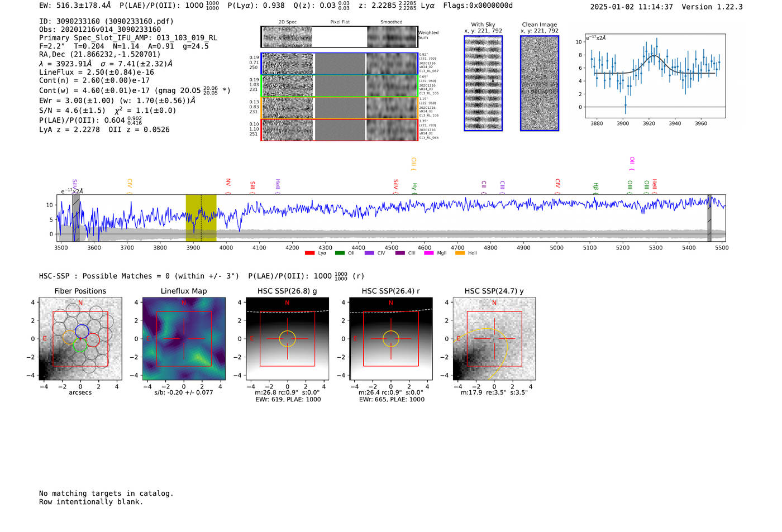Open the Lineflux Map image
This screenshot has width=782, height=532.
point(184,339)
